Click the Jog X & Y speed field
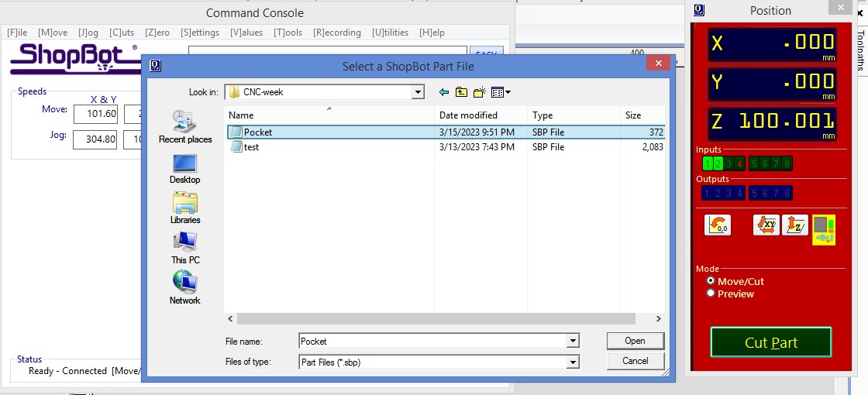Image resolution: width=868 pixels, height=395 pixels. [x=95, y=139]
